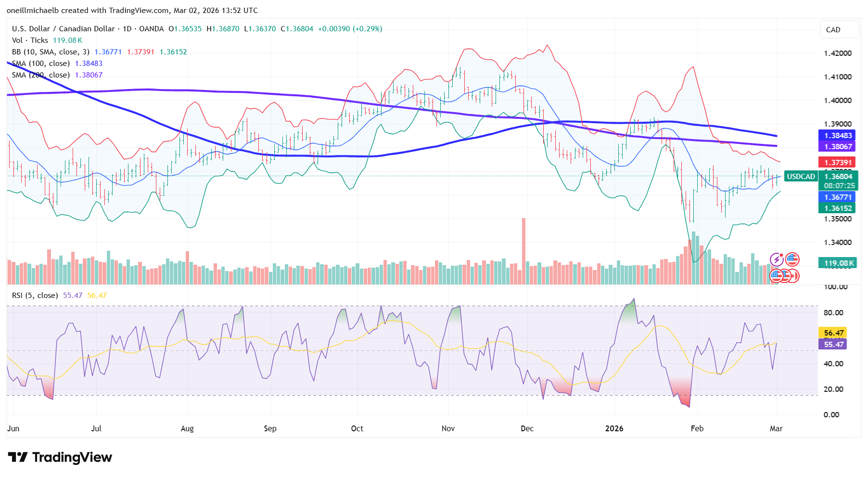Select the SMA (200, close) legend entry
868x477 pixels.
tap(41, 75)
